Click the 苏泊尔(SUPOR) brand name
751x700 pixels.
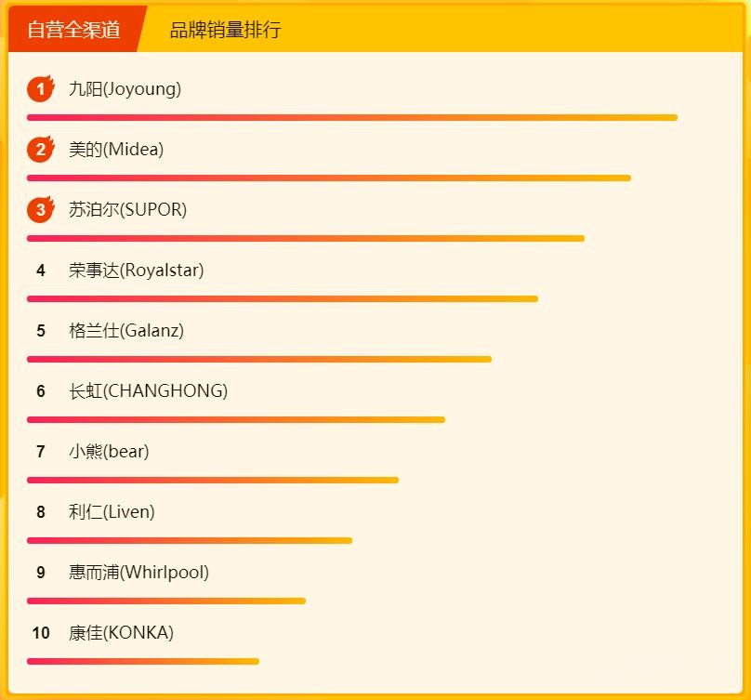tap(127, 210)
